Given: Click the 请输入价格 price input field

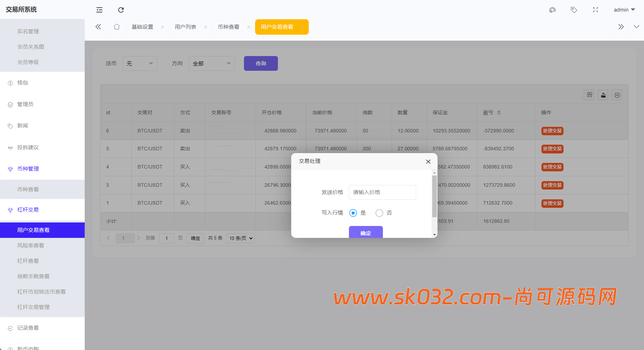Looking at the screenshot, I should [x=382, y=192].
